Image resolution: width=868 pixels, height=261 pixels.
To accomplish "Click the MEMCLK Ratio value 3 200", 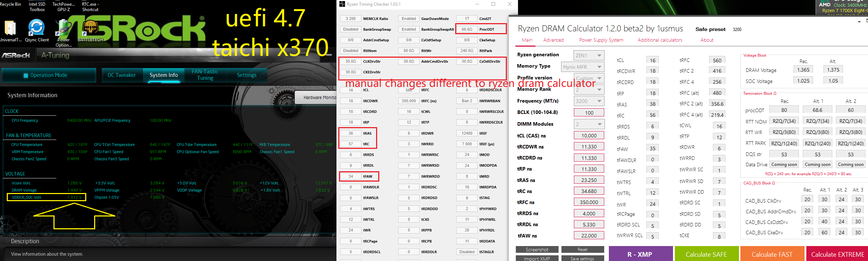I will (351, 19).
